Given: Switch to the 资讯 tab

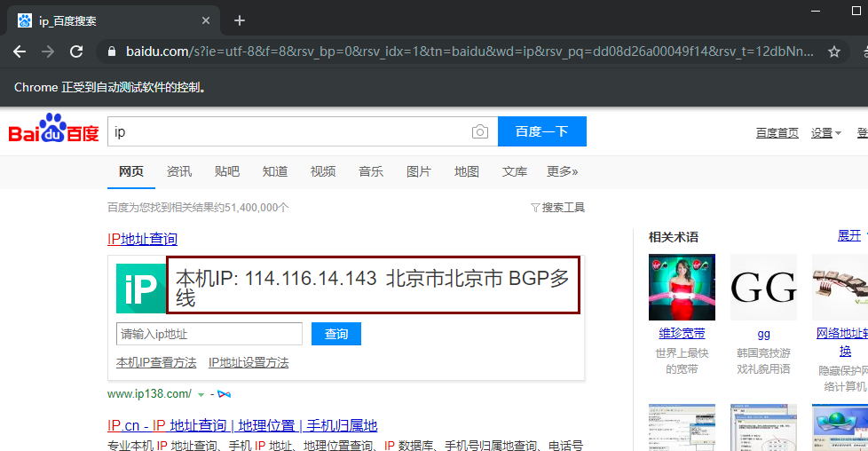Looking at the screenshot, I should pos(179,171).
